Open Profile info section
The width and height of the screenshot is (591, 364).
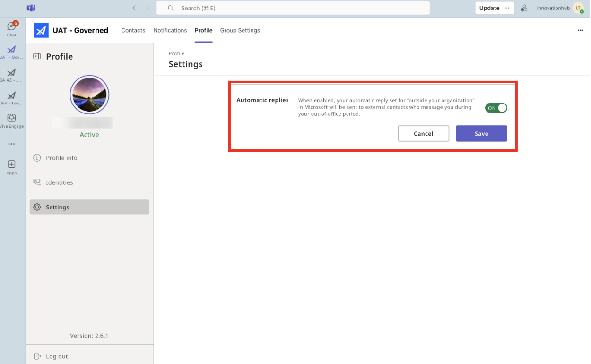click(89, 158)
